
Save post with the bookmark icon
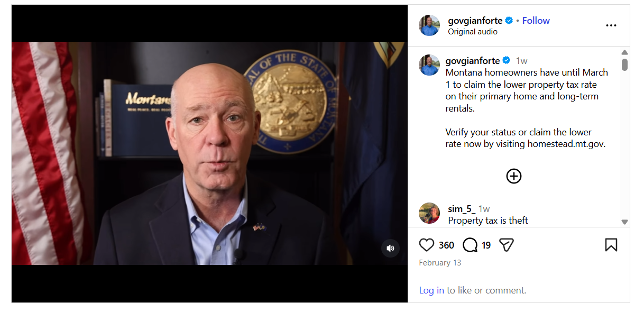pyautogui.click(x=611, y=245)
